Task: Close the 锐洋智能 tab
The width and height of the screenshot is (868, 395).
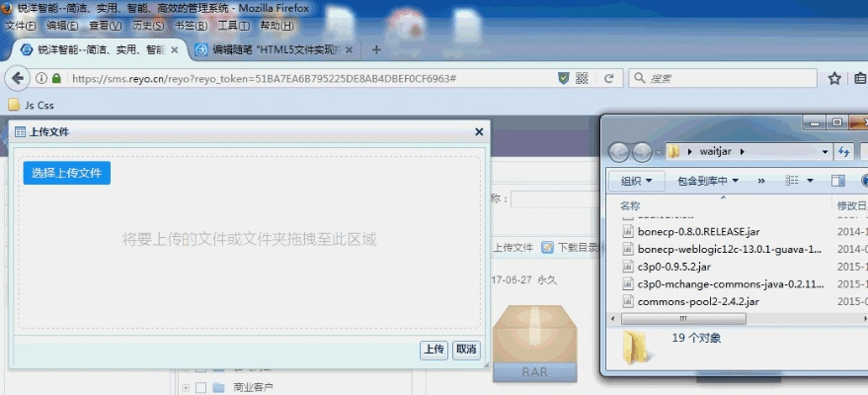Action: (x=175, y=49)
